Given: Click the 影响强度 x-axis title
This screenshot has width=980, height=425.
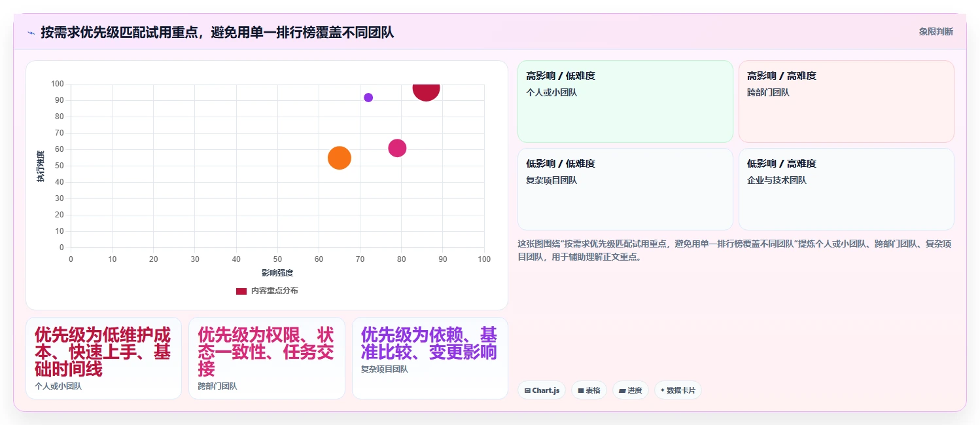Looking at the screenshot, I should coord(277,273).
